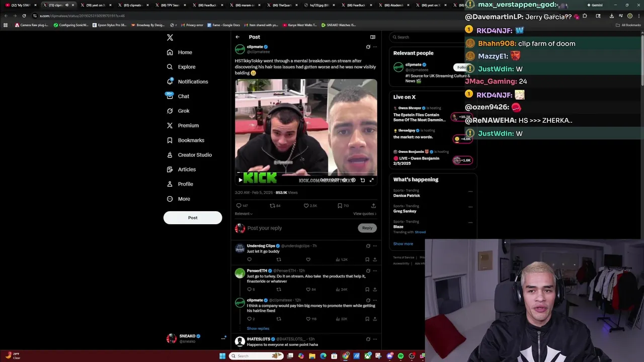Screen dimensions: 644x362
Task: Open more options on clipmate post
Action: 375,47
